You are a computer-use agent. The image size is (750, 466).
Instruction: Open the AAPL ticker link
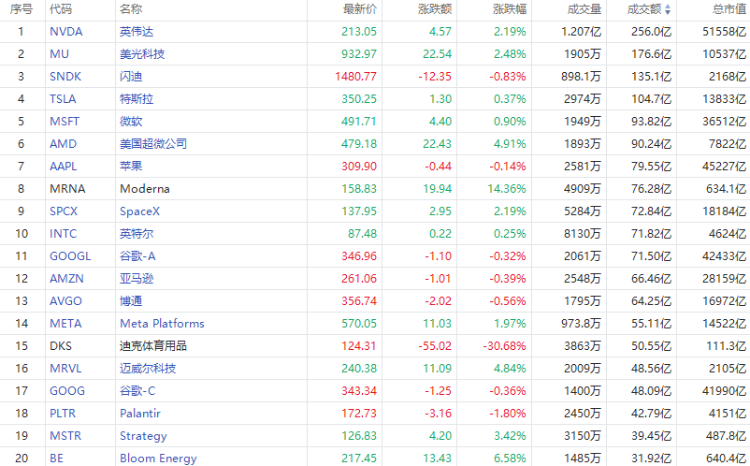pyautogui.click(x=63, y=166)
